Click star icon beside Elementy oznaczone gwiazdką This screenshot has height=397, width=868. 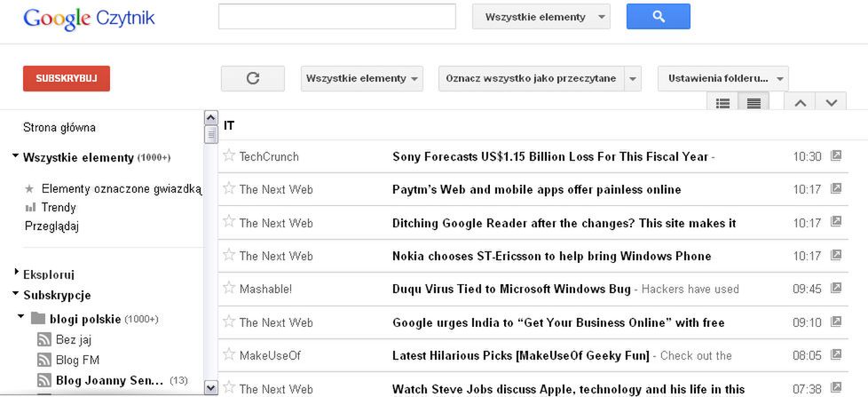click(x=29, y=189)
